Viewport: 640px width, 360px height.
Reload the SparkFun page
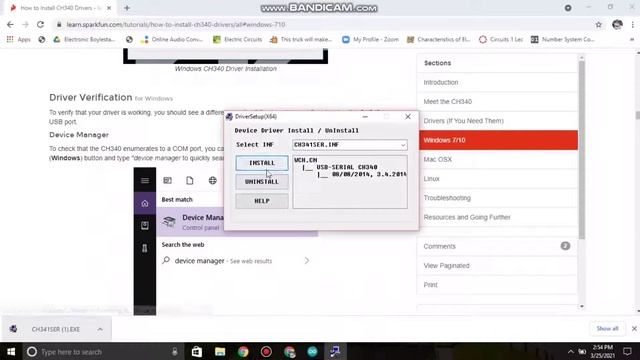[x=40, y=24]
